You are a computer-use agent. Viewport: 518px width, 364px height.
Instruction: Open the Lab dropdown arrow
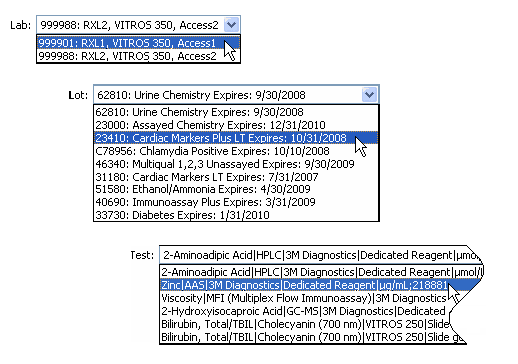231,25
